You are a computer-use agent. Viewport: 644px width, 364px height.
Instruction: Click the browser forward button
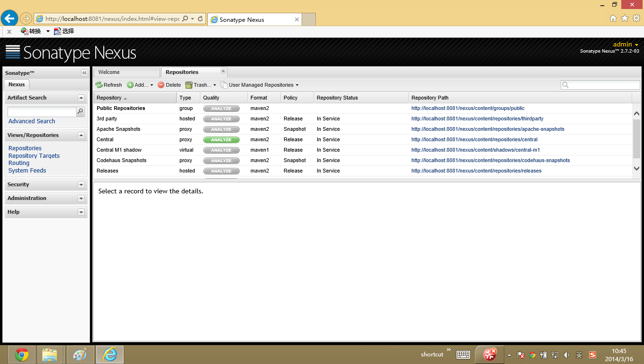(x=26, y=18)
